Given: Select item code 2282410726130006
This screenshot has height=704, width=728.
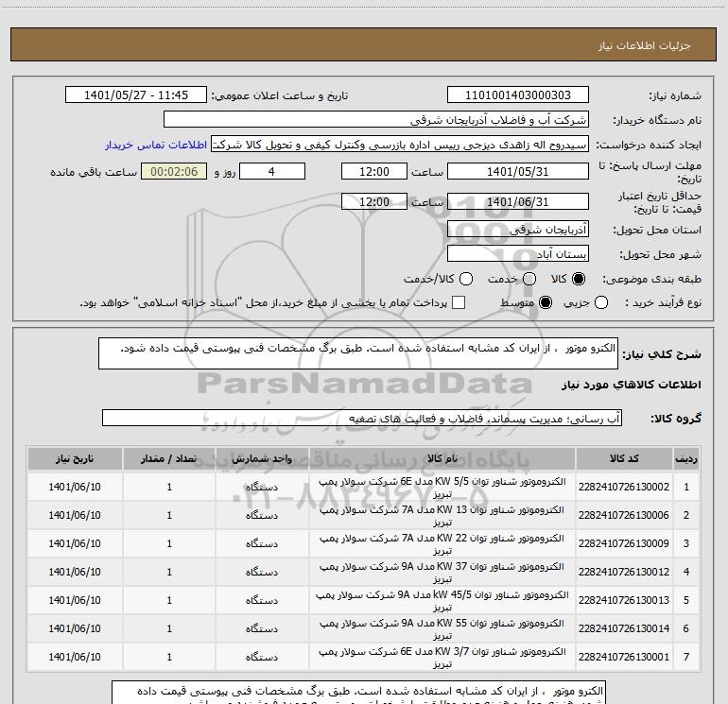Looking at the screenshot, I should click(624, 515).
